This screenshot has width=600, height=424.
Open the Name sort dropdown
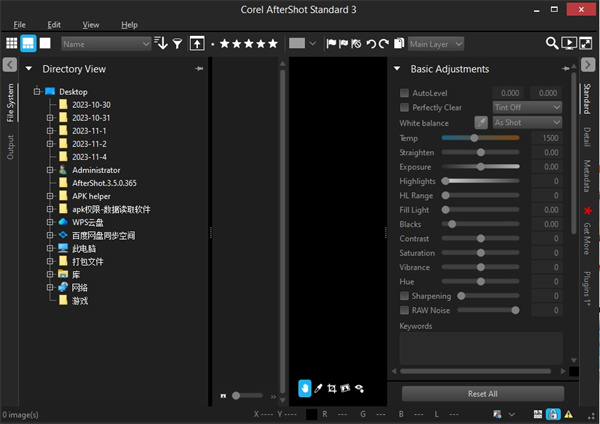(x=106, y=44)
